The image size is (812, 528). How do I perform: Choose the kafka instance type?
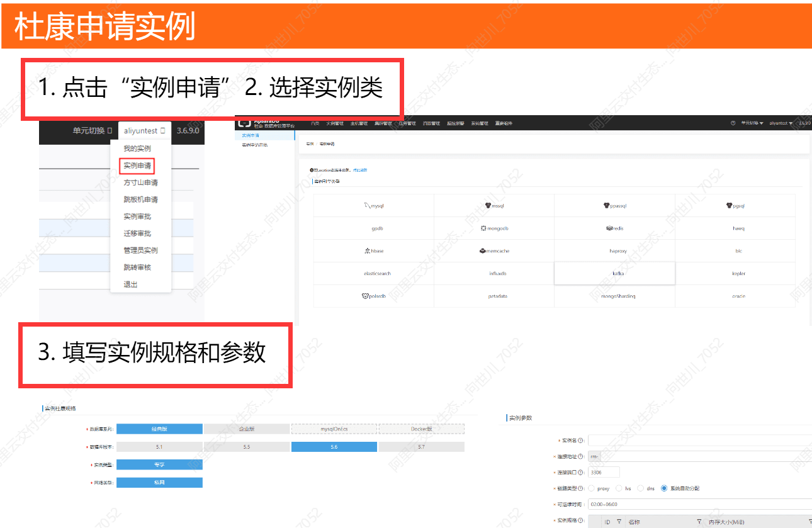tap(614, 274)
